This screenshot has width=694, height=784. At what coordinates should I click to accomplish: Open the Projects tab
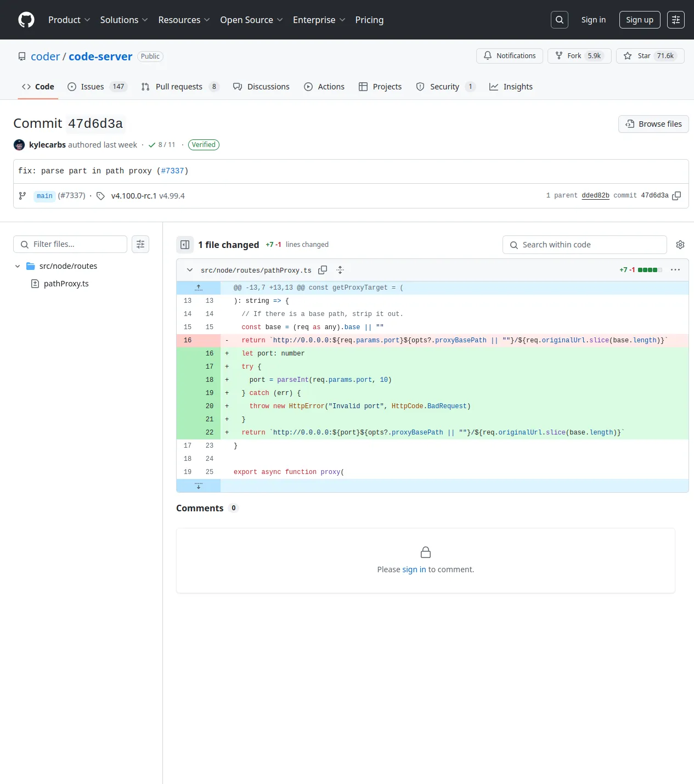pos(380,87)
